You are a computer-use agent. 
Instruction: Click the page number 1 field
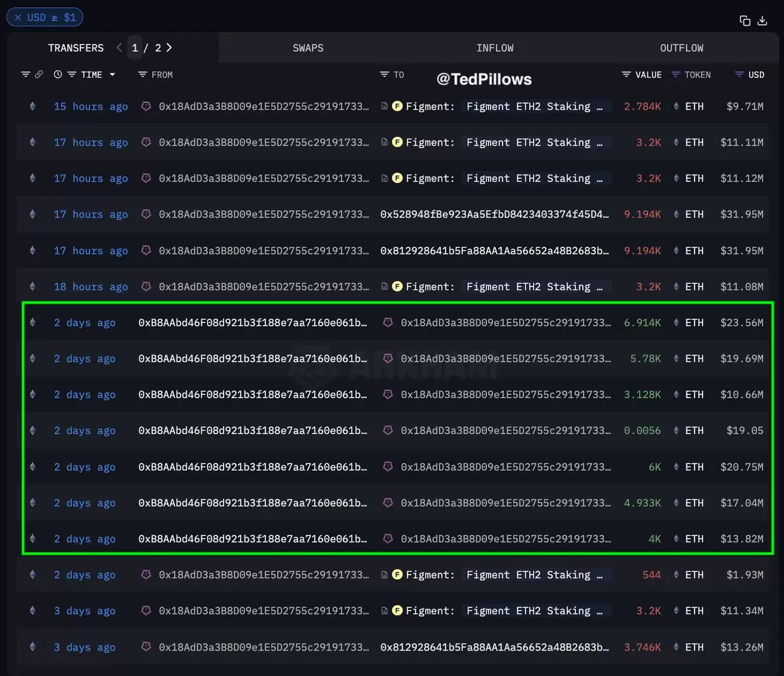(x=135, y=48)
